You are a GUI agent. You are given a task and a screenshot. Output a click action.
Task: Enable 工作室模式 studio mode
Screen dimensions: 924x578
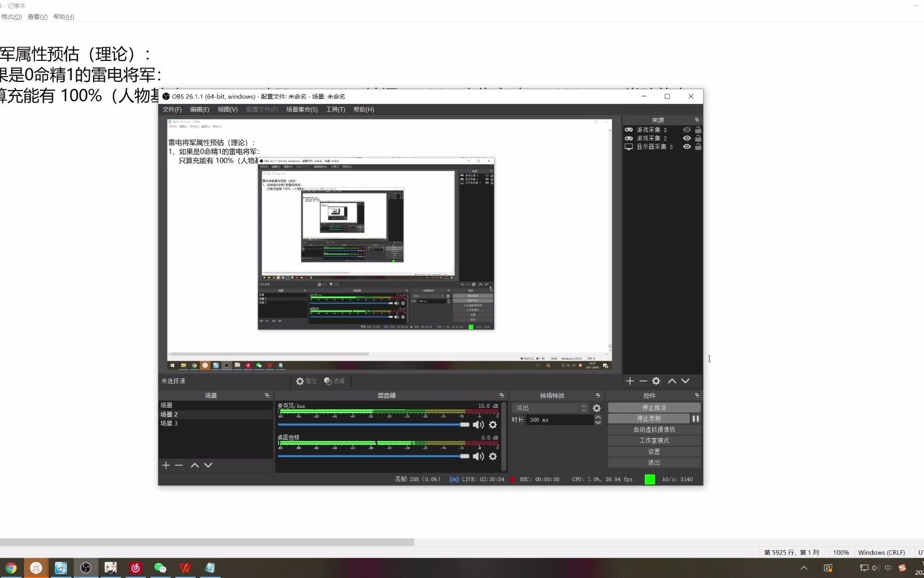[654, 440]
